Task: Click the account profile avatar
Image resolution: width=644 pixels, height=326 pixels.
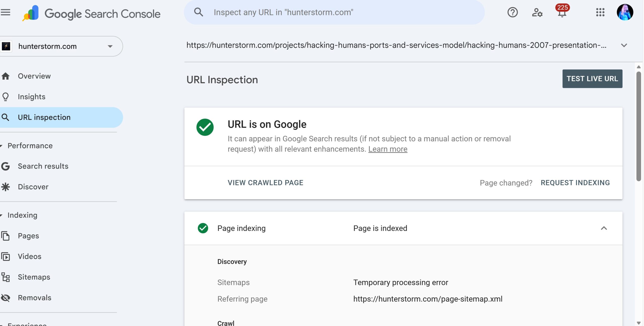Action: (x=625, y=12)
